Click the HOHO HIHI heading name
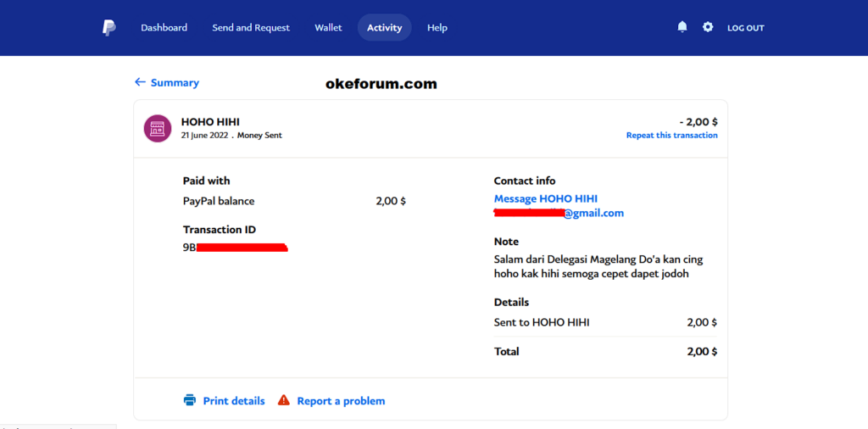868x429 pixels. [210, 122]
